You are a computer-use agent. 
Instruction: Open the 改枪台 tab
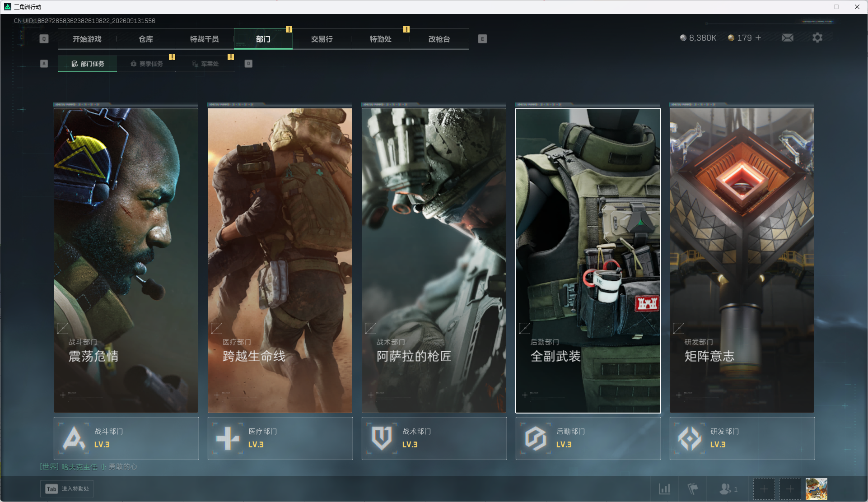click(x=439, y=39)
